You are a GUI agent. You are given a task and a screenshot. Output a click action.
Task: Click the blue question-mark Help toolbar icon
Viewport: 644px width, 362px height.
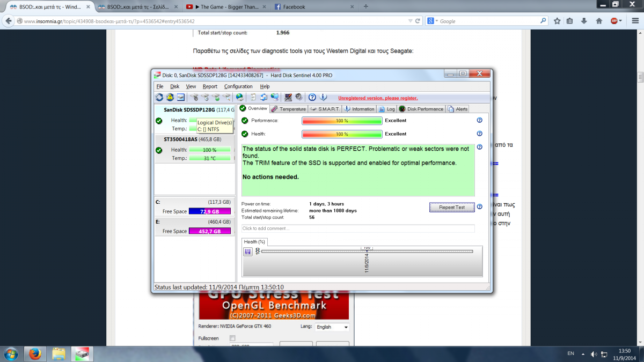pos(312,97)
